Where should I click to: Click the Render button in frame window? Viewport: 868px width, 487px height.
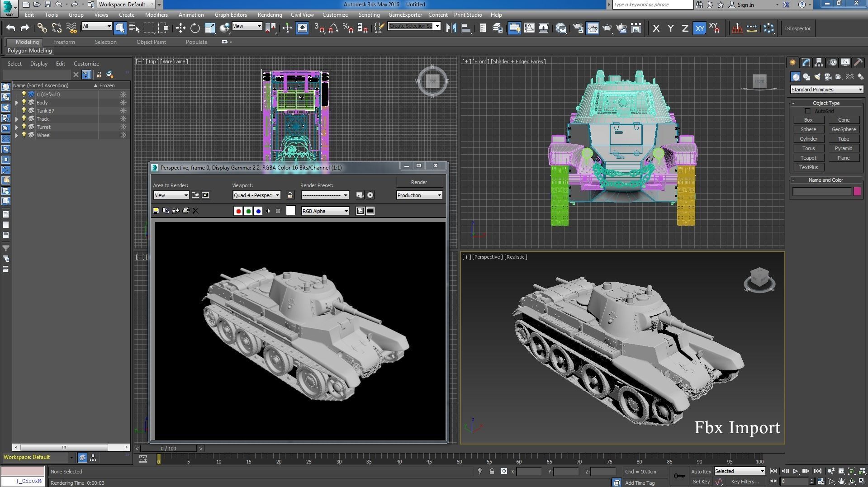pyautogui.click(x=419, y=182)
